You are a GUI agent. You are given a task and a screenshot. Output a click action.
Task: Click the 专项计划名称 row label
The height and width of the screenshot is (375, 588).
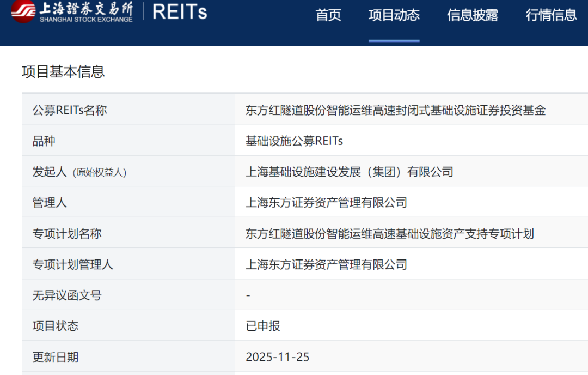pos(67,234)
